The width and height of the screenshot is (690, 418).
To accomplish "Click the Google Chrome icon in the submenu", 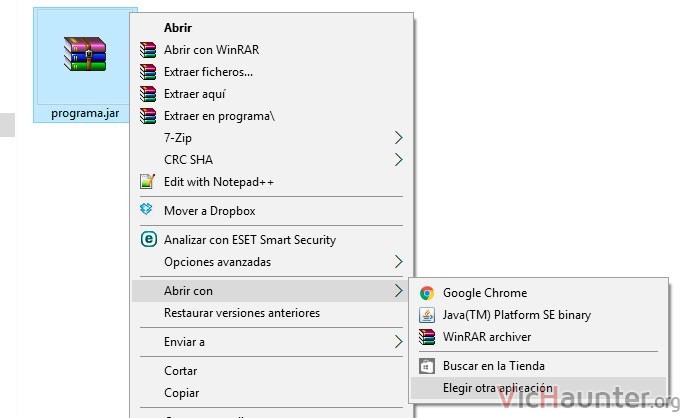I will tap(426, 293).
